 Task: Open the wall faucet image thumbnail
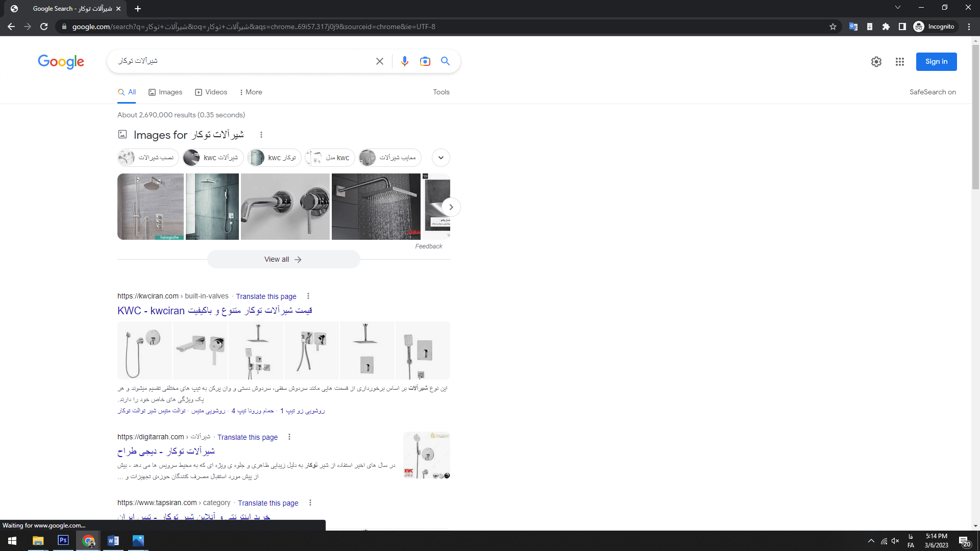pyautogui.click(x=285, y=207)
